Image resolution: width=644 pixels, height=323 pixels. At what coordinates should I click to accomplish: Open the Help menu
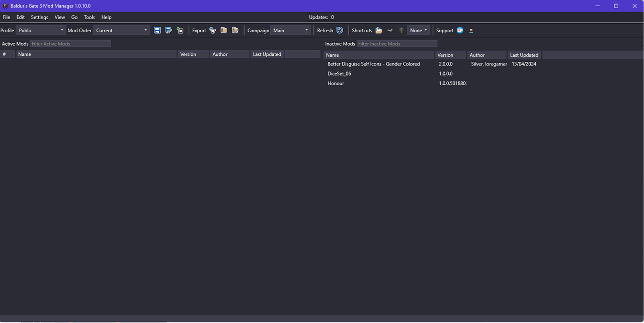pyautogui.click(x=106, y=17)
